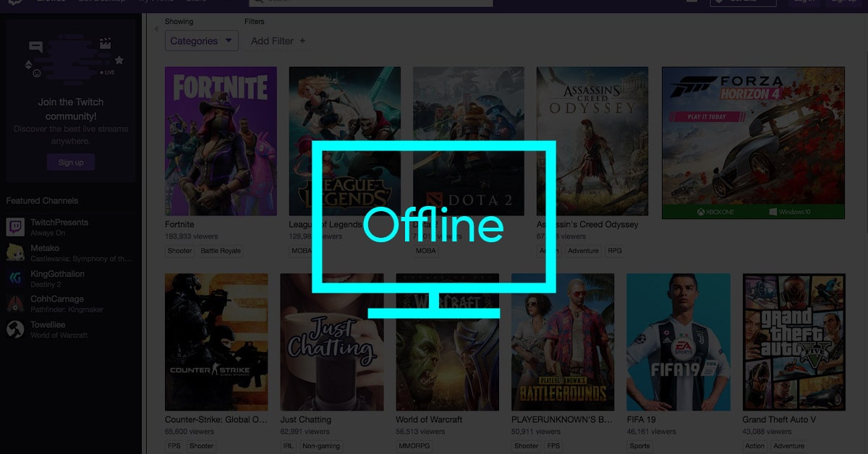
Task: Click the Towelliee hammer avatar icon
Action: pyautogui.click(x=15, y=330)
